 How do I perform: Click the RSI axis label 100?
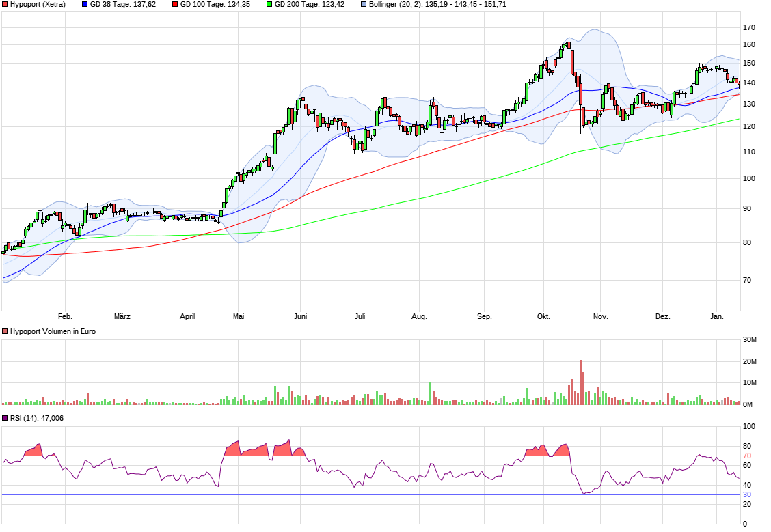coord(749,426)
